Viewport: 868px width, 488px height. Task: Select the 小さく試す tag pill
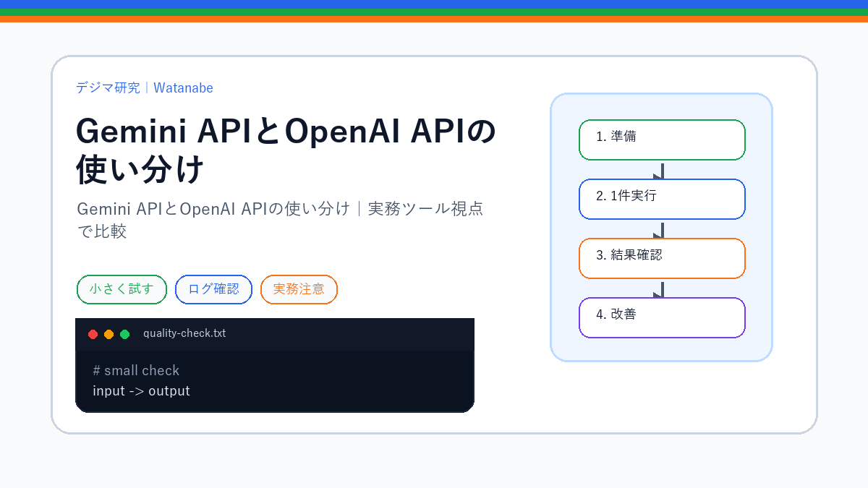pyautogui.click(x=122, y=289)
